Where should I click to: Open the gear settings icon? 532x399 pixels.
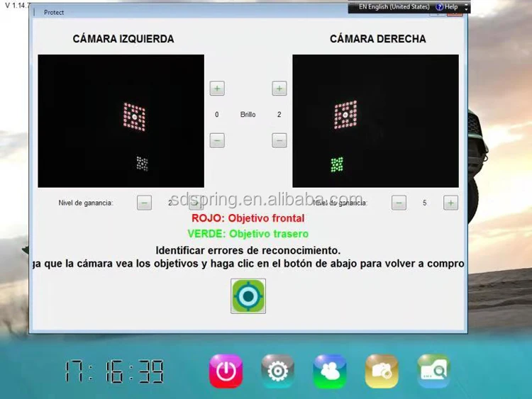point(277,371)
